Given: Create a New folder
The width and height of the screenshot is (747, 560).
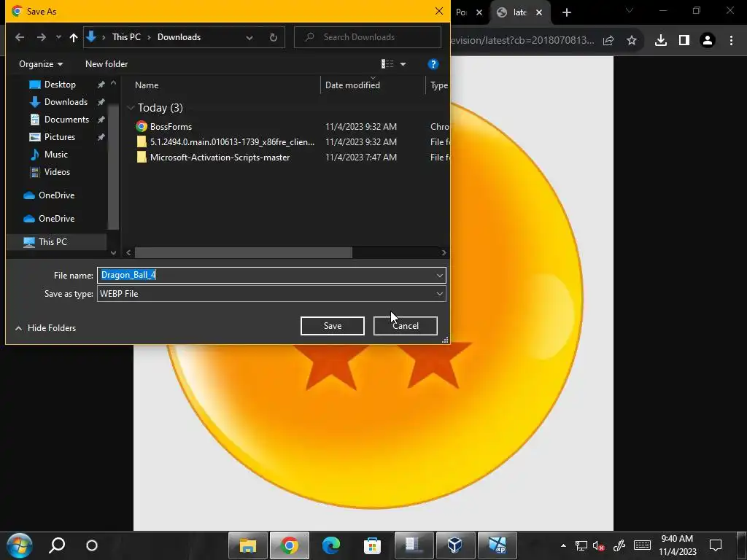Looking at the screenshot, I should [107, 64].
